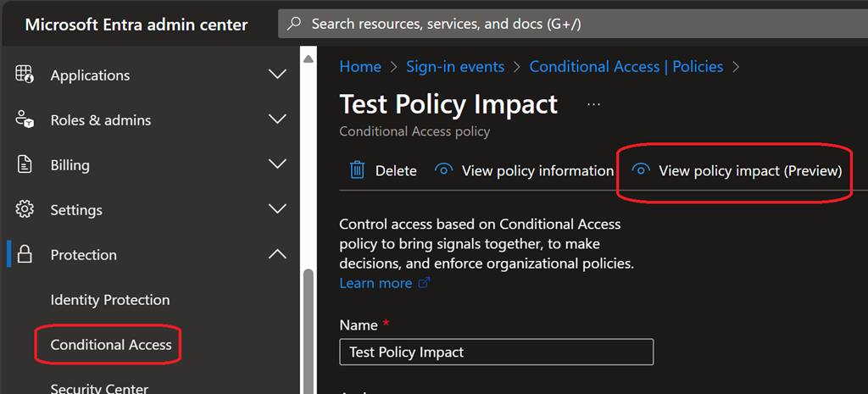
Task: Click the Settings gear icon in sidebar
Action: [25, 209]
